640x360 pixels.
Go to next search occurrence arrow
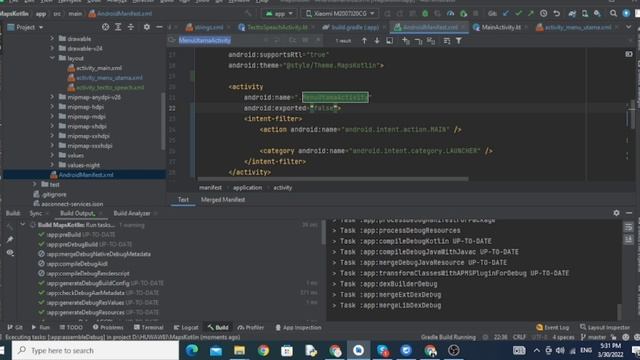(x=377, y=40)
